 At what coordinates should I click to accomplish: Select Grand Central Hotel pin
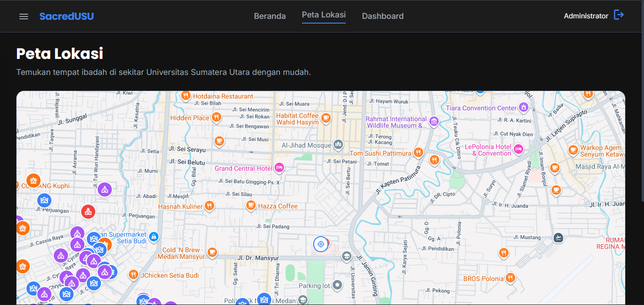tap(279, 167)
